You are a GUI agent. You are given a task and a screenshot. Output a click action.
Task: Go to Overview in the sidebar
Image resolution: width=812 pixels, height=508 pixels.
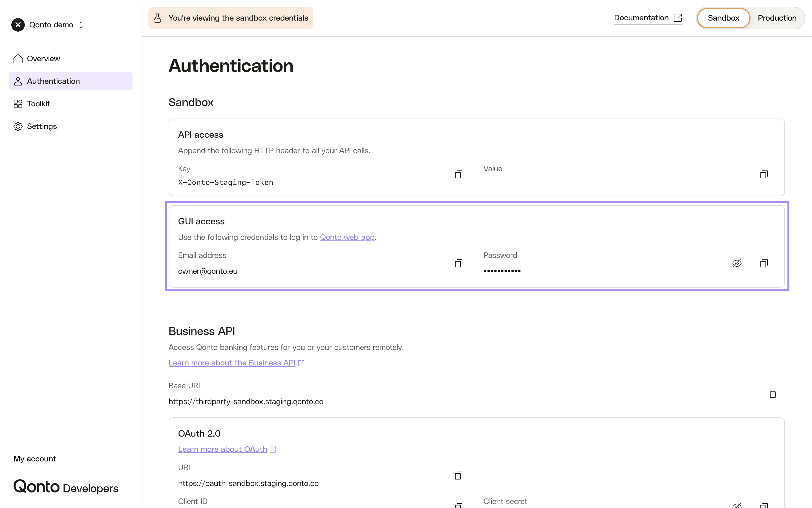click(71, 58)
